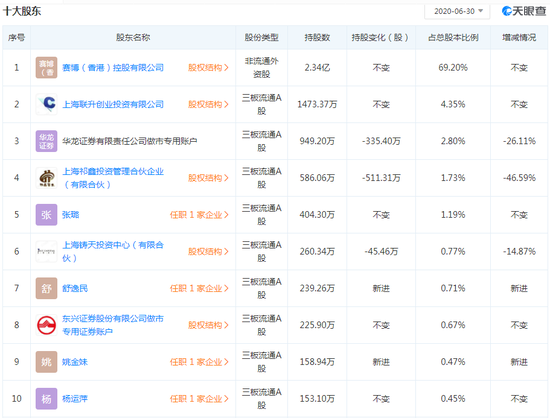
Task: Click the 69.20% ratio cell
Action: 453,68
